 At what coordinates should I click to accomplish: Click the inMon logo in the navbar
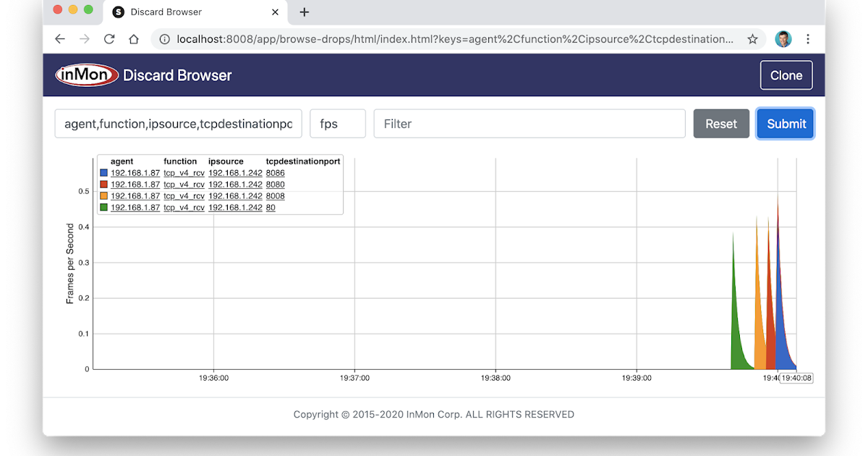86,75
